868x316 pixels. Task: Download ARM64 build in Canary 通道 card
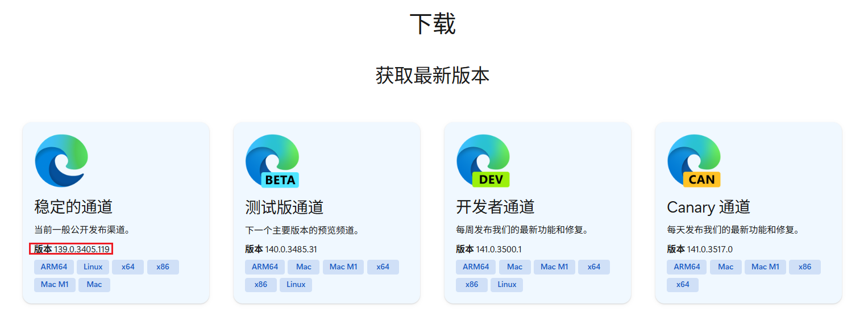pyautogui.click(x=687, y=267)
